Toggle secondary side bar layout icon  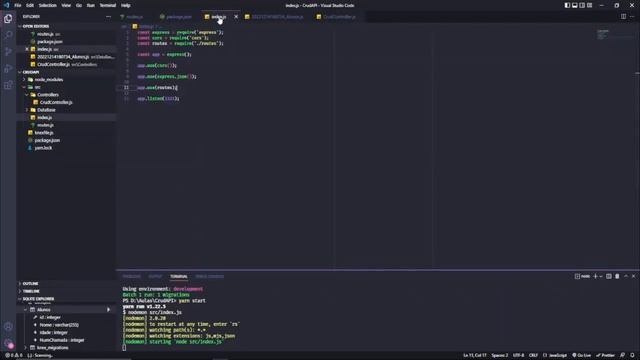click(x=582, y=5)
